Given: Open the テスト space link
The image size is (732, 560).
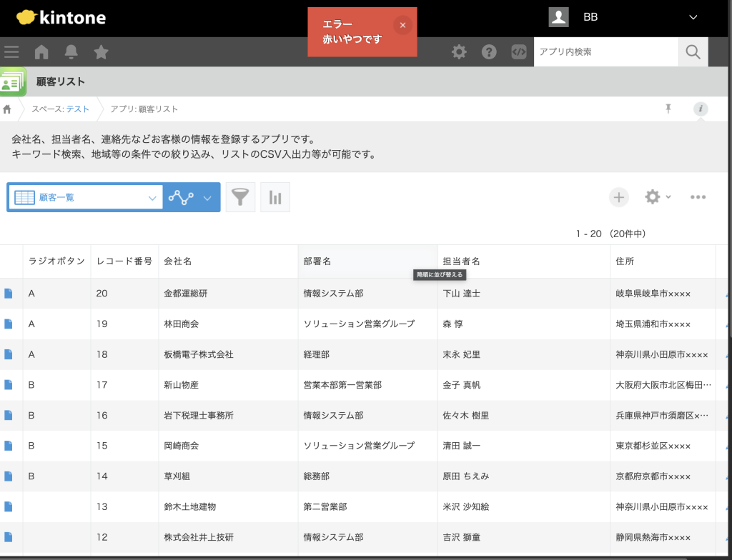Looking at the screenshot, I should point(78,109).
